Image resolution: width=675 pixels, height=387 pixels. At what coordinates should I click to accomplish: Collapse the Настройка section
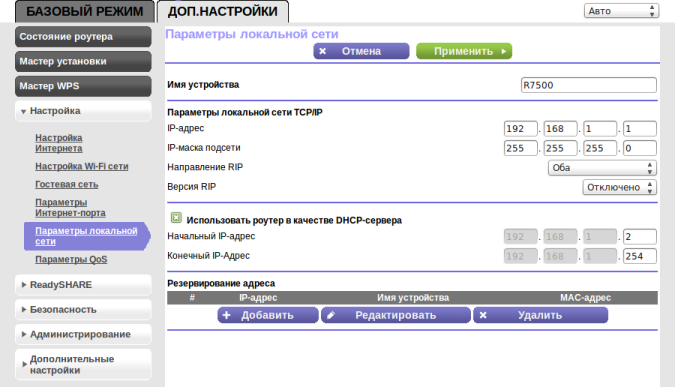[83, 111]
